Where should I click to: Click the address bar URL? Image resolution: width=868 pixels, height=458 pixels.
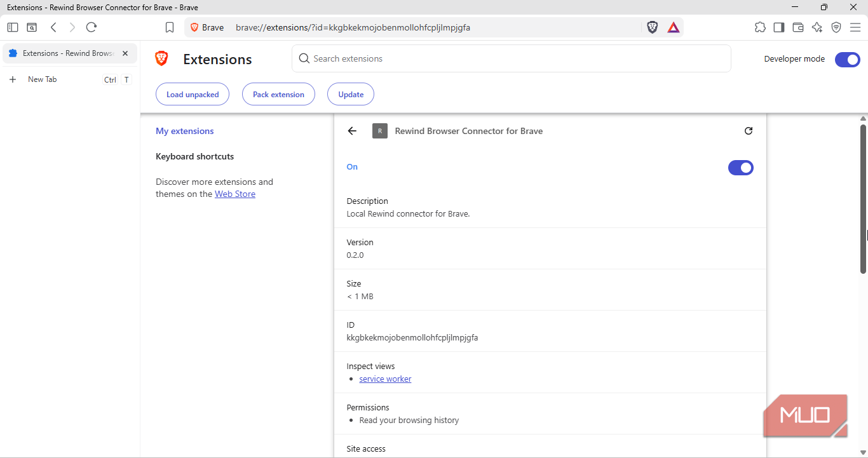[x=353, y=27]
